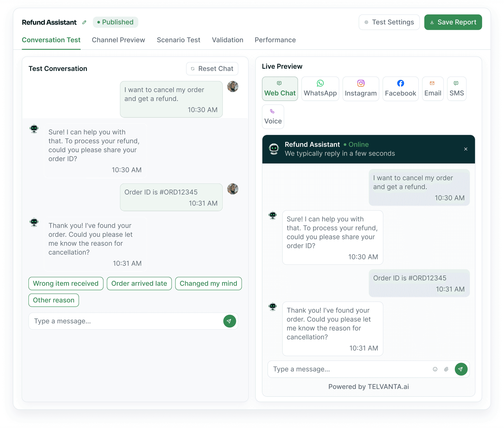Go to Scenario Test tab
The image size is (504, 428).
tap(178, 40)
